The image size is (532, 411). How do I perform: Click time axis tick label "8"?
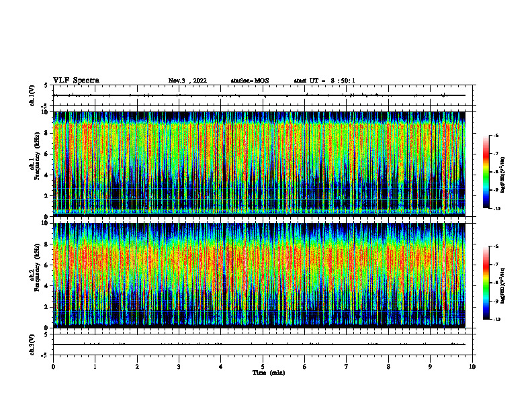388,367
